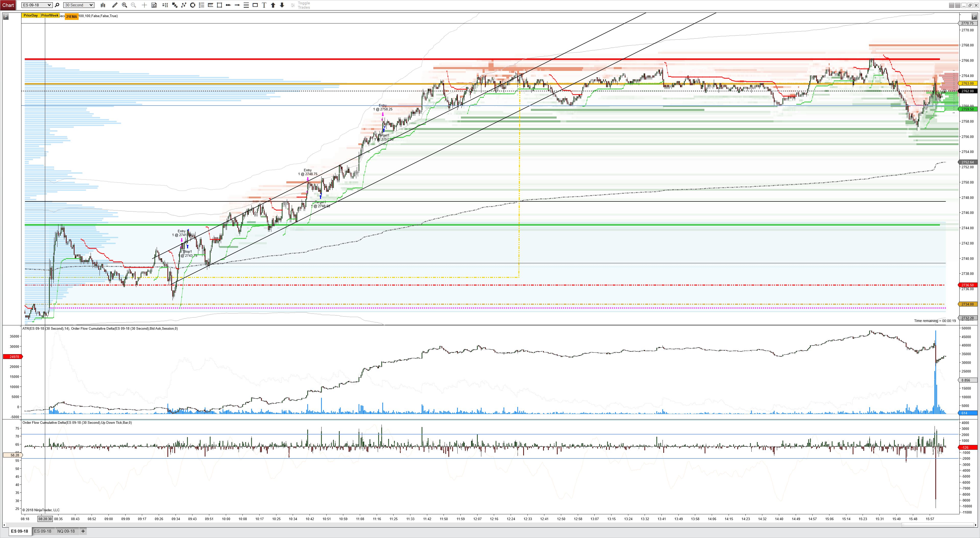Click the Chart window menu label

8,5
